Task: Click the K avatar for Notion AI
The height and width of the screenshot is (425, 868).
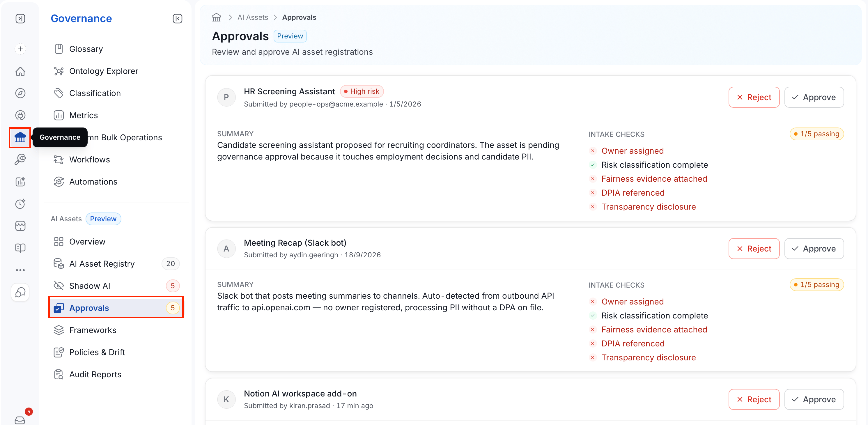Action: (226, 399)
